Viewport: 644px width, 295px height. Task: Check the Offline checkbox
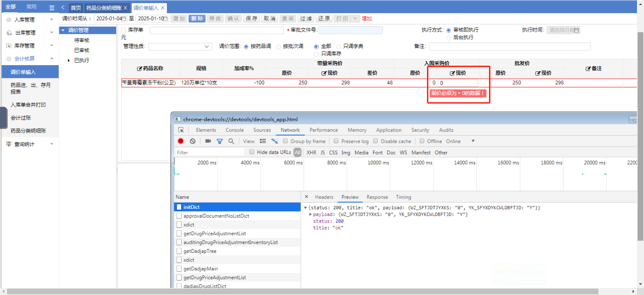(x=422, y=141)
